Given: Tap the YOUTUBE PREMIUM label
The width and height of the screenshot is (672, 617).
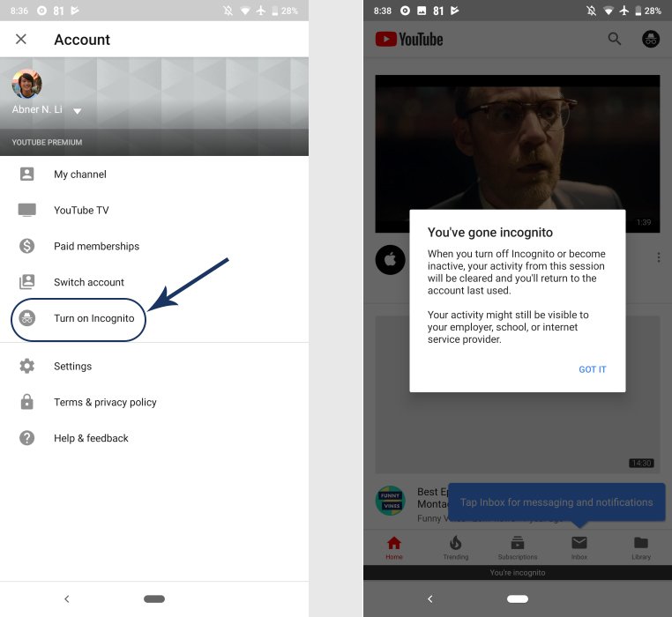Looking at the screenshot, I should [x=47, y=142].
